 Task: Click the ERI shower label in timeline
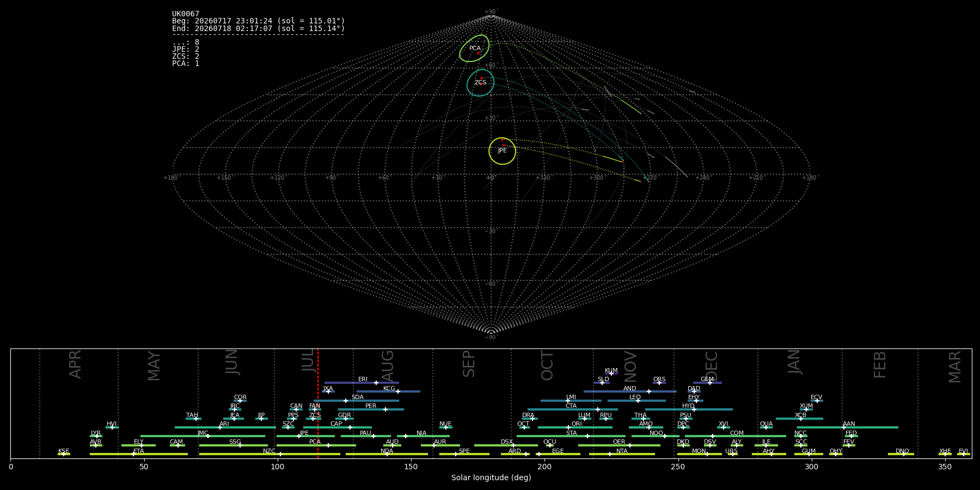363,379
